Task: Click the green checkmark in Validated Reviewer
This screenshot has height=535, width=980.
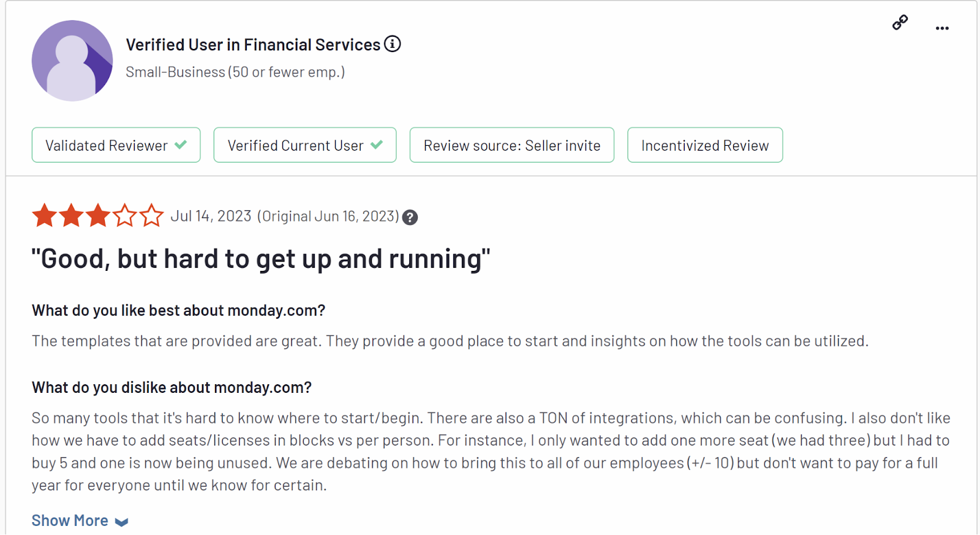Action: pos(181,145)
